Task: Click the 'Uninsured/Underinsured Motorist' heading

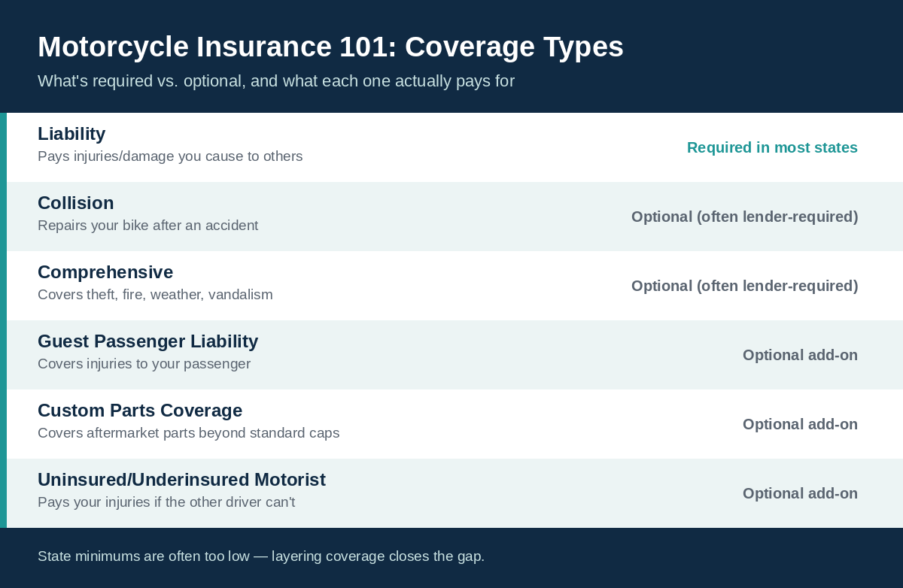Action: 181,480
